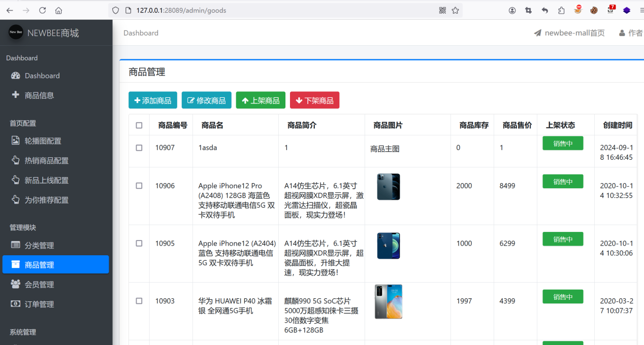This screenshot has width=644, height=345.
Task: Click the stock value 2000
Action: [x=464, y=186]
